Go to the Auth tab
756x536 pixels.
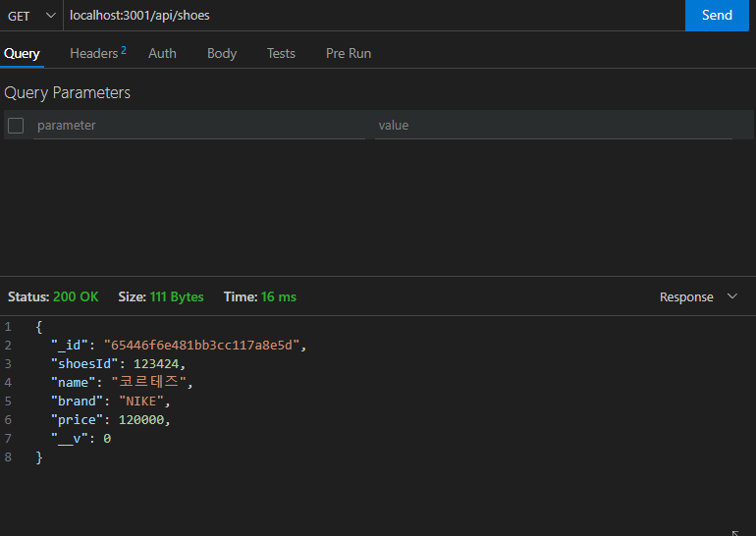tap(162, 53)
